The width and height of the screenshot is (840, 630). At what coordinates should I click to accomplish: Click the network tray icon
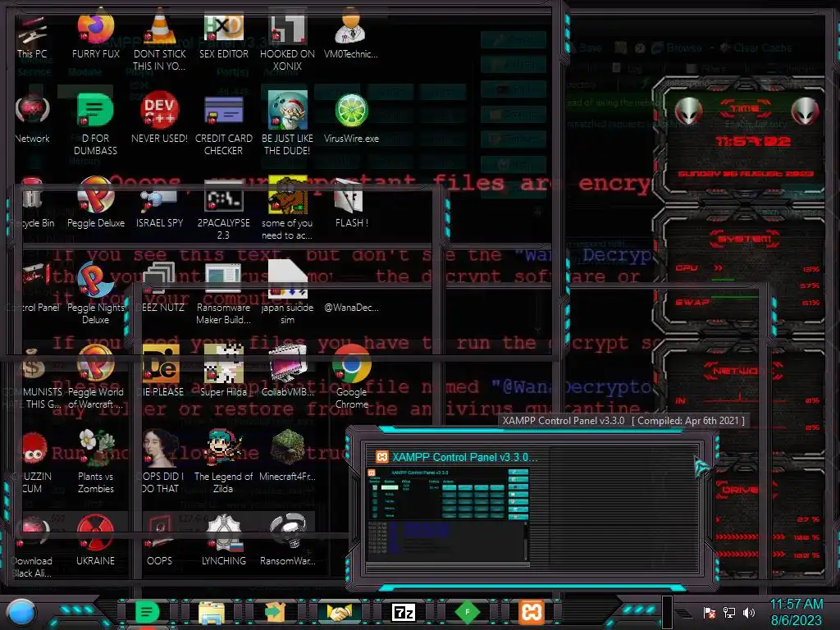coord(729,612)
